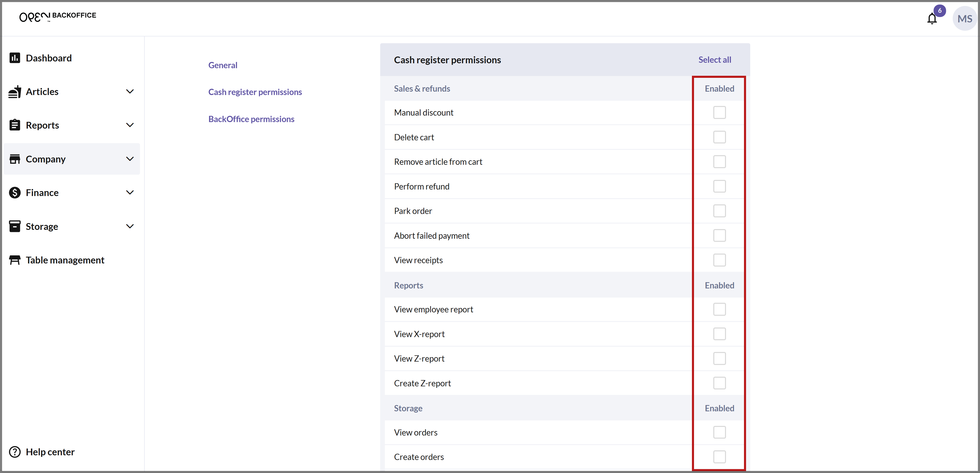Screen dimensions: 980x473
Task: Click the Finance dollar icon
Action: [x=15, y=193]
